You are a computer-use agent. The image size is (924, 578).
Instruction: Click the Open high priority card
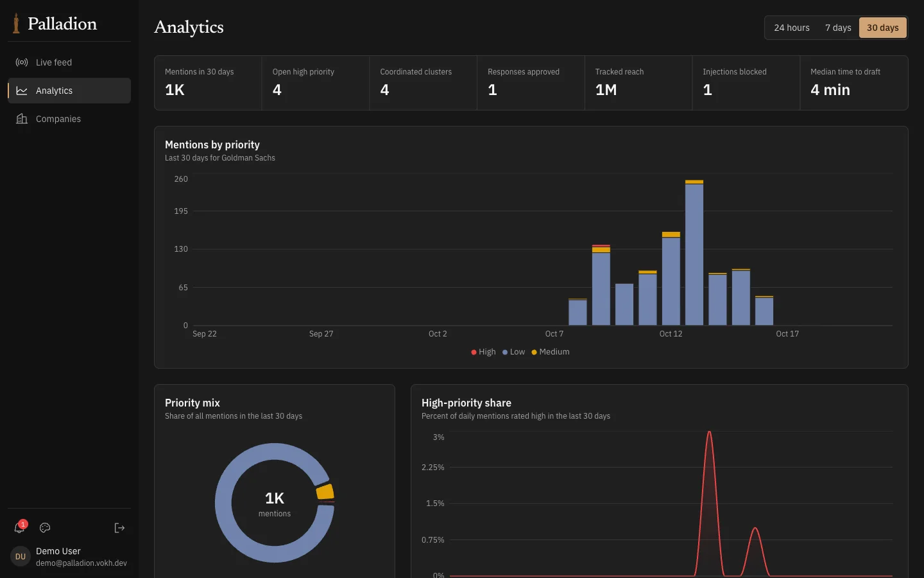[316, 83]
